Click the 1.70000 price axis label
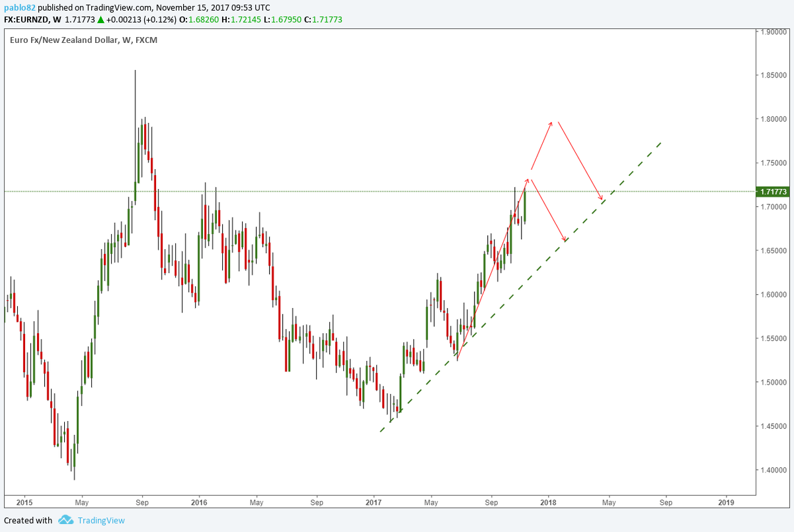The height and width of the screenshot is (532, 794). pos(773,207)
